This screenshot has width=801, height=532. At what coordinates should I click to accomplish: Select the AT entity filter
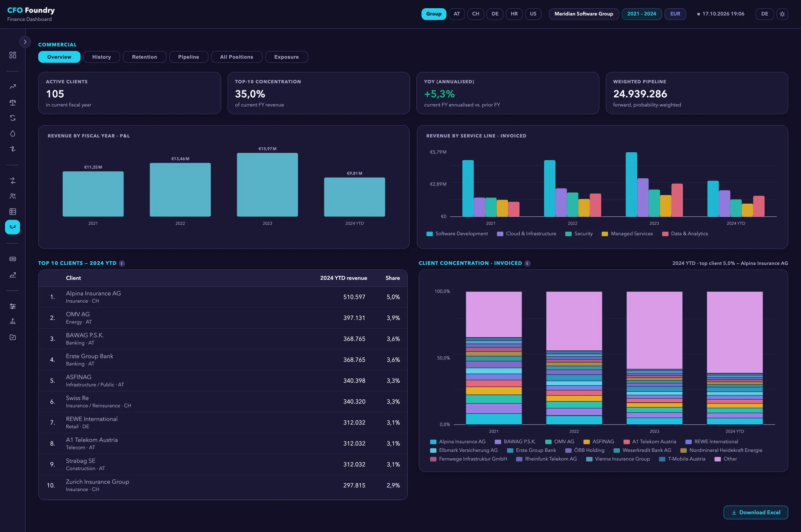coord(457,14)
